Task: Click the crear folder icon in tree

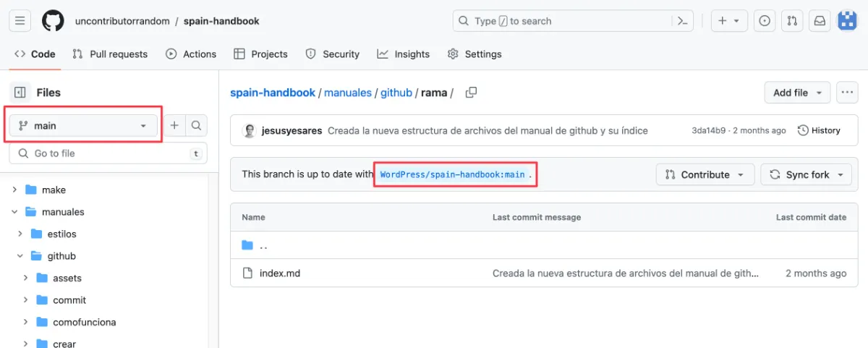Action: (x=42, y=344)
